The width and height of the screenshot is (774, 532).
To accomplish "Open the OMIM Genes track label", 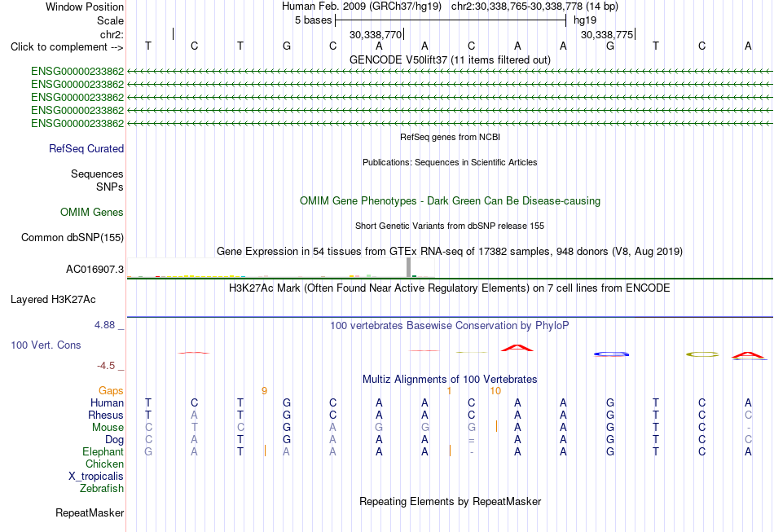I will (92, 212).
